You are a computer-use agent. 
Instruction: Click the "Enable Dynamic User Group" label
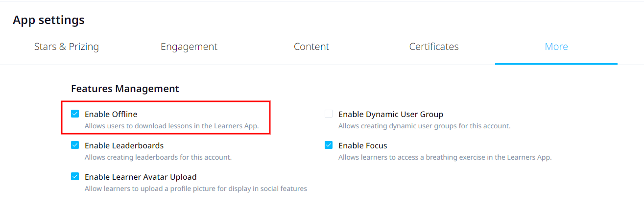click(391, 114)
